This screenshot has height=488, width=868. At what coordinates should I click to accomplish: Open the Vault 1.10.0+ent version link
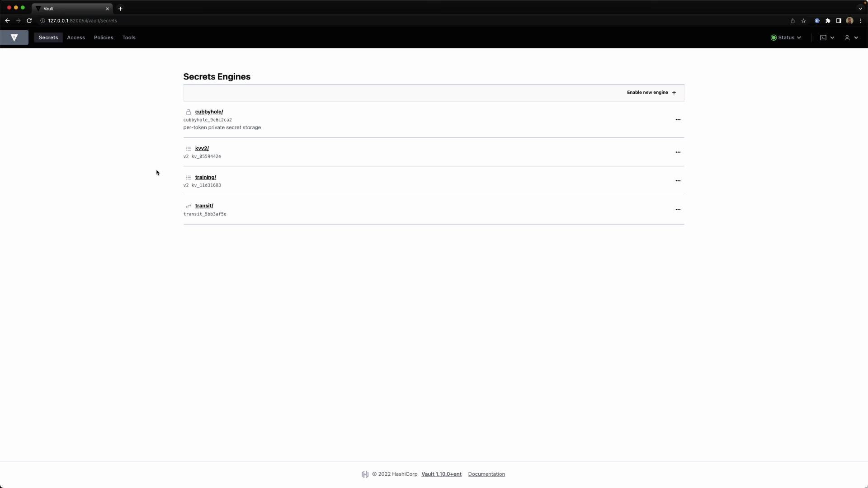[441, 474]
